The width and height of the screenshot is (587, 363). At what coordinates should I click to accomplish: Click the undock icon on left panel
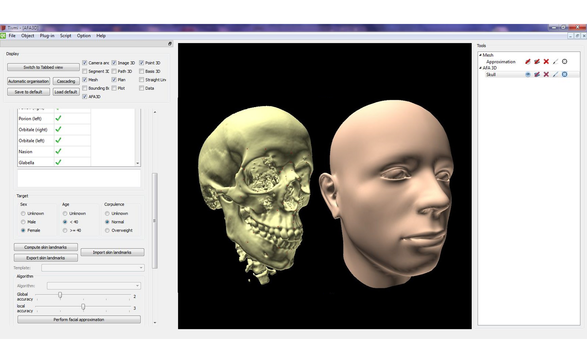pos(170,44)
